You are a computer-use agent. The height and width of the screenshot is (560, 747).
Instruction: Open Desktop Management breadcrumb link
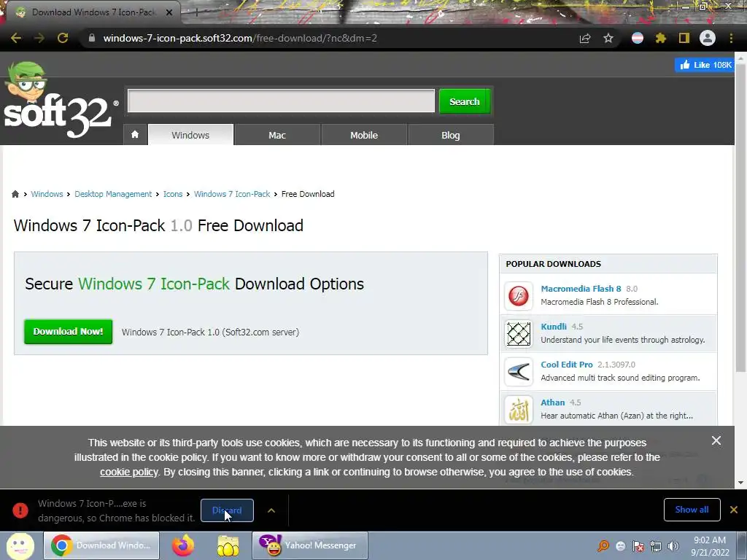point(113,194)
